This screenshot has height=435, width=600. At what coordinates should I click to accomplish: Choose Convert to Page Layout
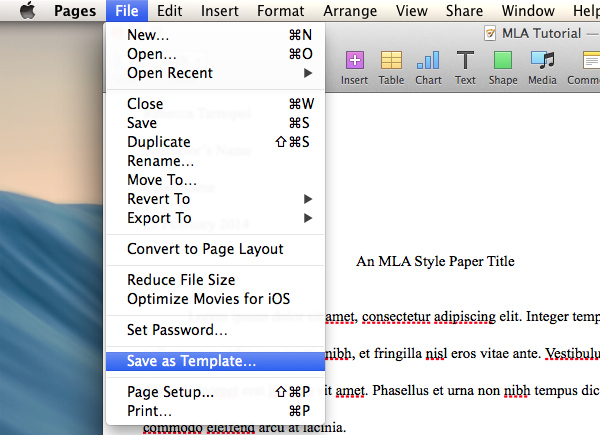click(x=205, y=249)
